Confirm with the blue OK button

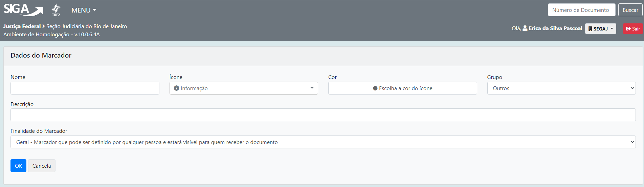click(18, 166)
